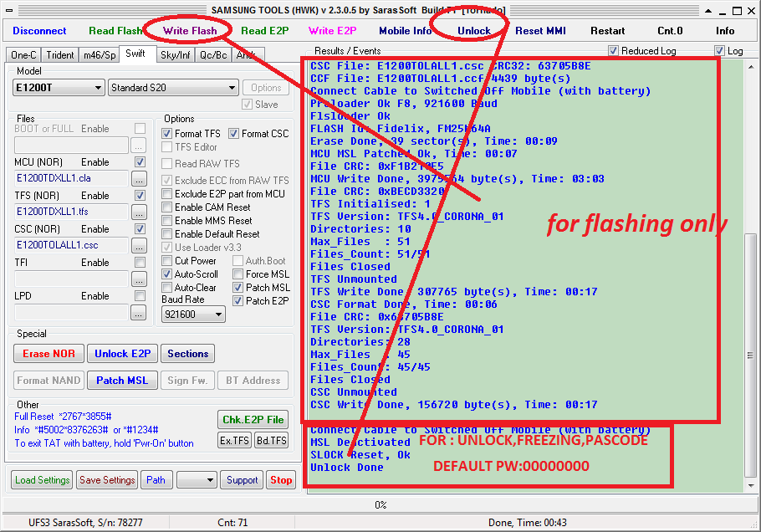Toggle CSC (NOR) Enable checkbox

140,229
